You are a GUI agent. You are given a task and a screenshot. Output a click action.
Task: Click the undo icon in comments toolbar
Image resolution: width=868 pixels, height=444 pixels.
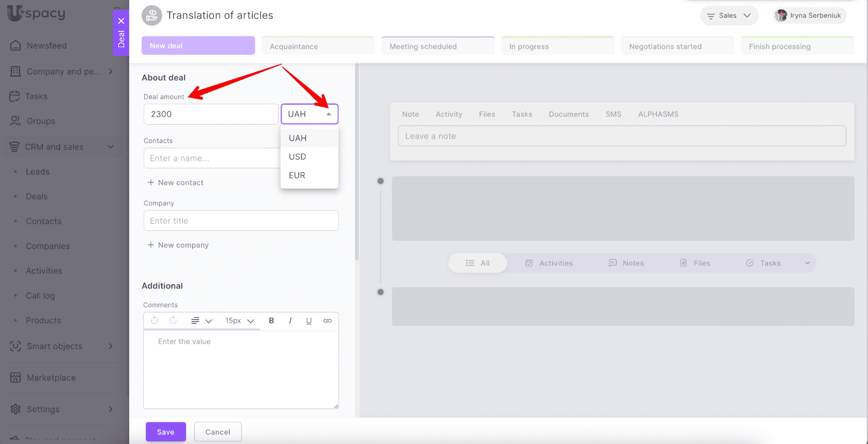[155, 321]
